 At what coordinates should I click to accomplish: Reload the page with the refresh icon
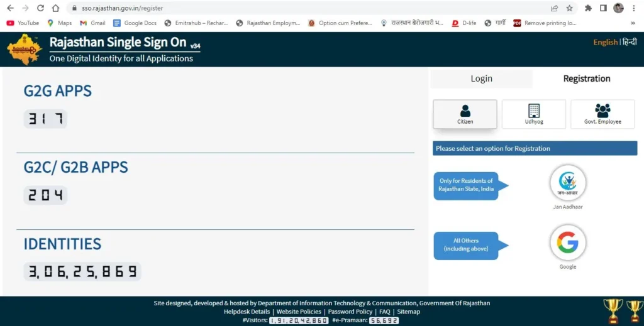click(40, 8)
